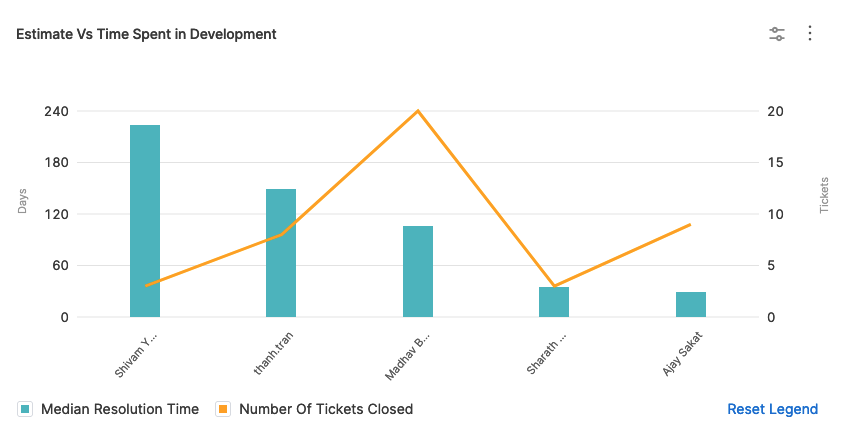Click the Reset Legend link
841x430 pixels.
tap(772, 409)
